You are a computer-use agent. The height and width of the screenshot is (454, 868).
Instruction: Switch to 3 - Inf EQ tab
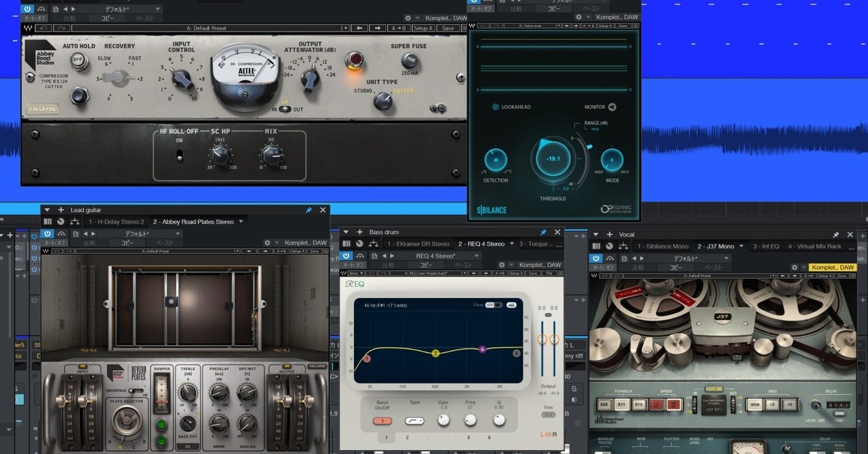pyautogui.click(x=766, y=247)
